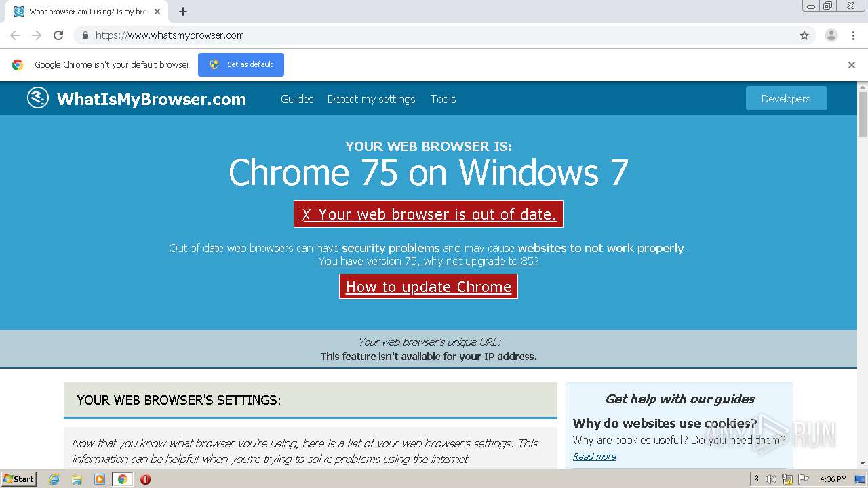Open the Guides menu item
This screenshot has height=488, width=868.
point(297,99)
